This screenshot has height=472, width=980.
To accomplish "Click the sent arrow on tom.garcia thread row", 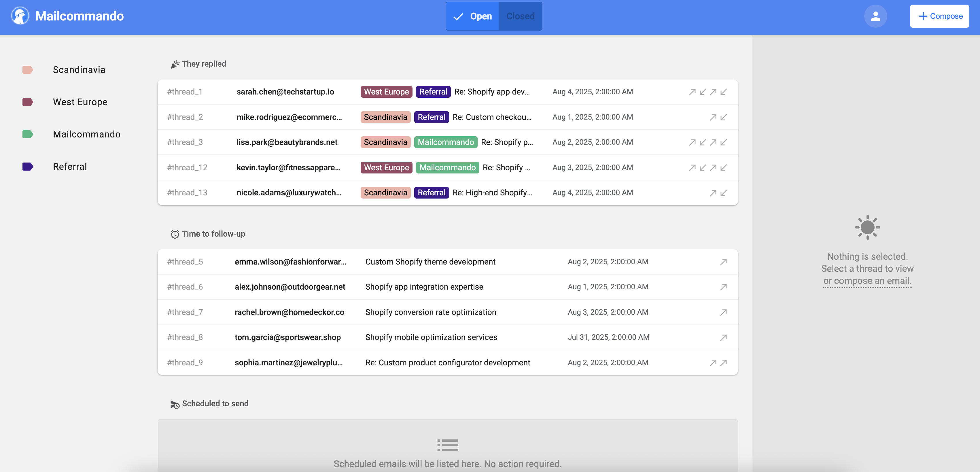I will coord(723,338).
